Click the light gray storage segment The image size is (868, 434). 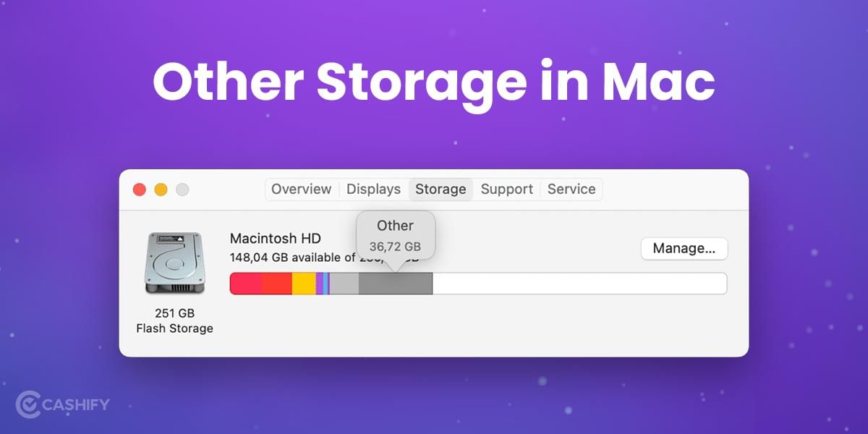tap(344, 283)
